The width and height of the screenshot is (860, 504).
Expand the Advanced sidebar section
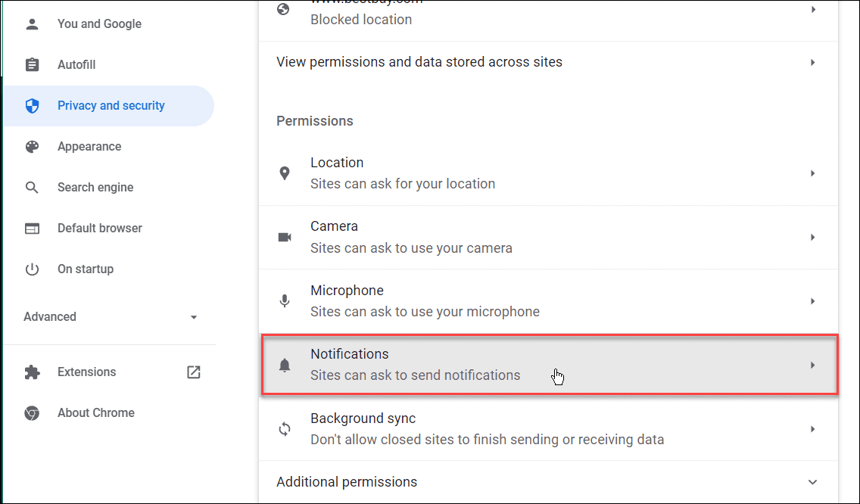point(110,317)
